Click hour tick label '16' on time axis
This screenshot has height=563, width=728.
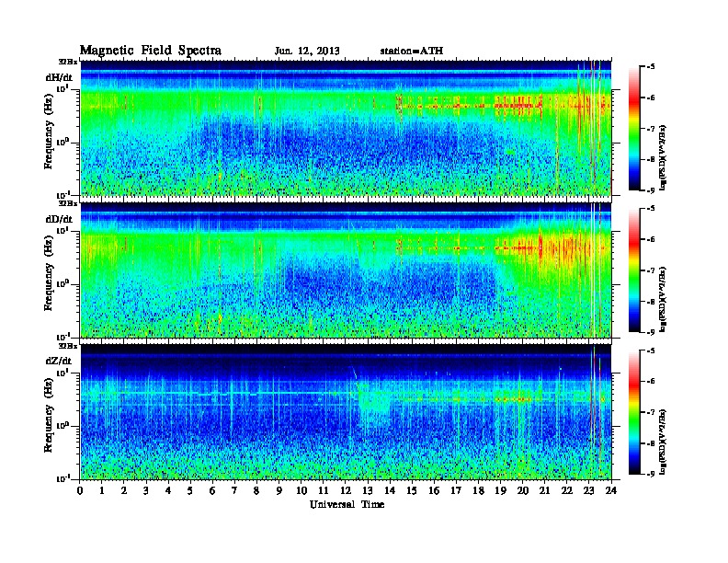434,491
